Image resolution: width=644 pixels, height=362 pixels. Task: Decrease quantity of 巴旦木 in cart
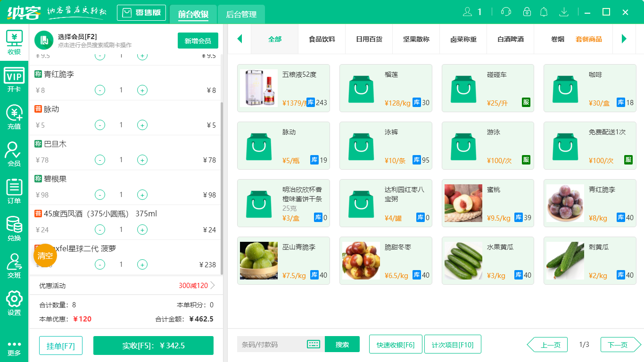pyautogui.click(x=100, y=160)
